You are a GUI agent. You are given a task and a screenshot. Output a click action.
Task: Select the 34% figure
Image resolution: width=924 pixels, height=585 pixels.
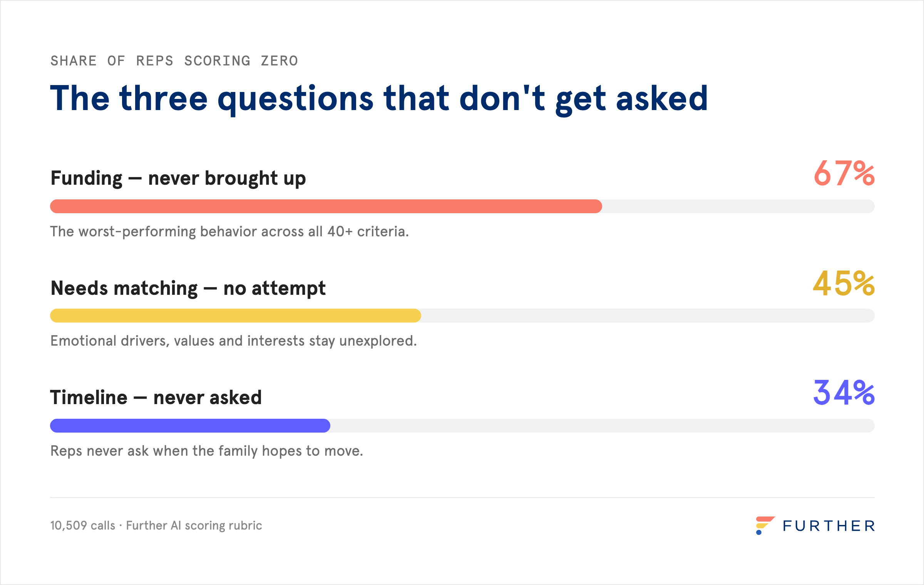[x=844, y=393]
